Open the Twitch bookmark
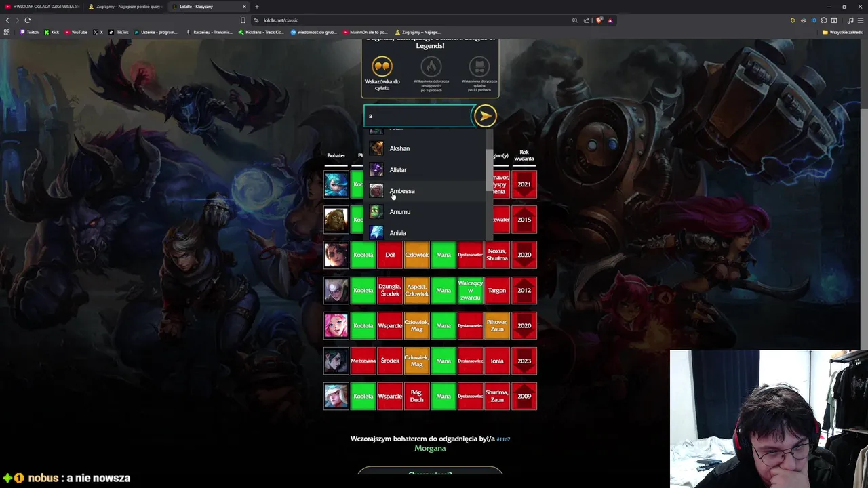 click(x=29, y=32)
